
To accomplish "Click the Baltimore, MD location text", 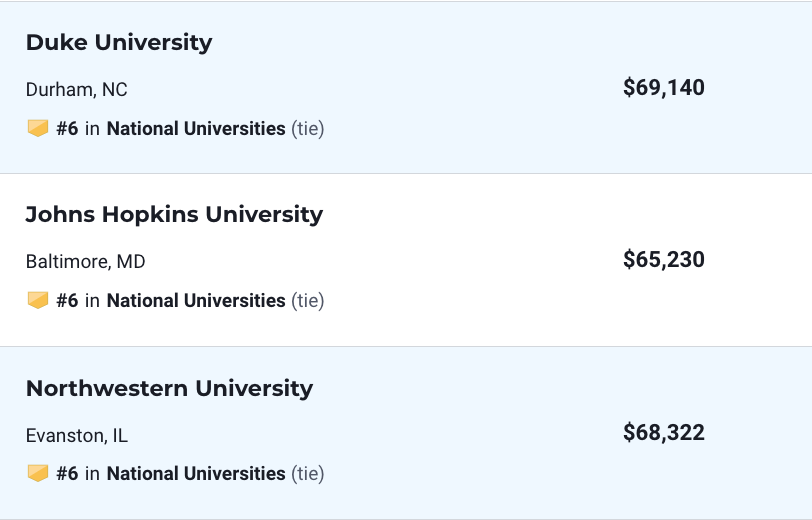I will coord(85,262).
